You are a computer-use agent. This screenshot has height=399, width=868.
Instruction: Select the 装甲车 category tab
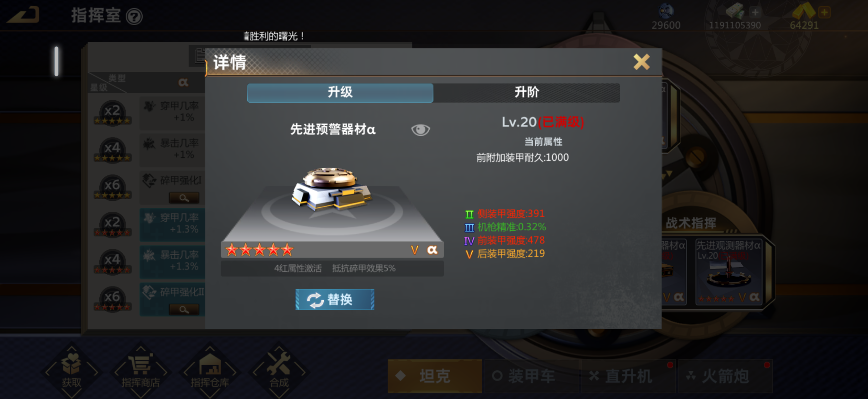coord(531,376)
